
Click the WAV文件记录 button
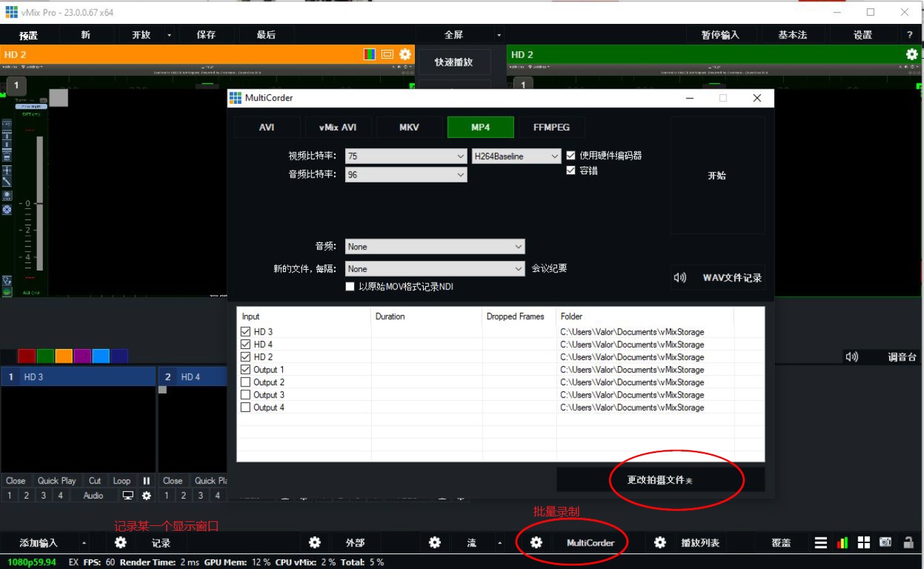[x=718, y=278]
